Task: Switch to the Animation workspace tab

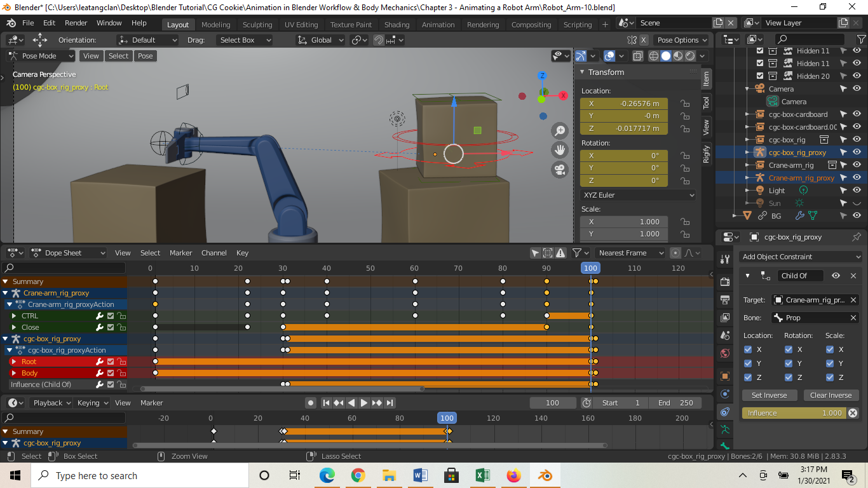Action: pyautogui.click(x=438, y=25)
